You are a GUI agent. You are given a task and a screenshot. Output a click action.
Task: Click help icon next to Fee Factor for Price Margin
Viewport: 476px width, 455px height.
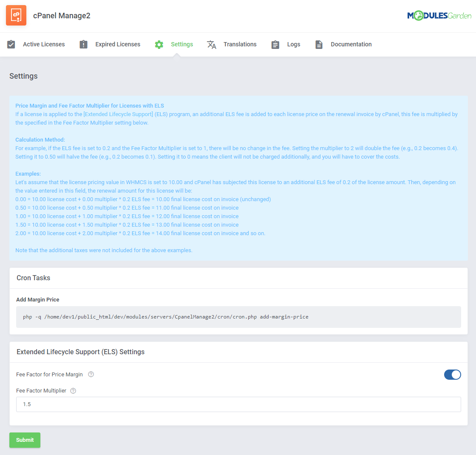pyautogui.click(x=91, y=374)
